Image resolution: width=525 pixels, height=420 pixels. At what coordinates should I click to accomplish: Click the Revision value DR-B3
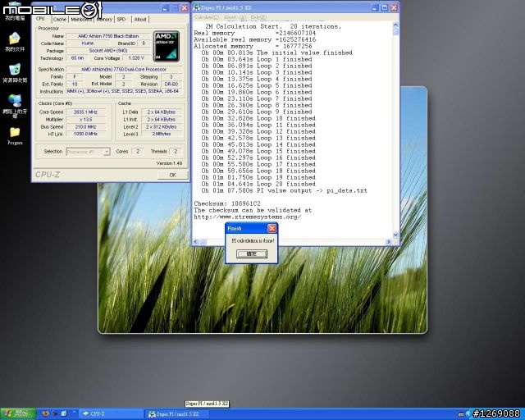171,84
